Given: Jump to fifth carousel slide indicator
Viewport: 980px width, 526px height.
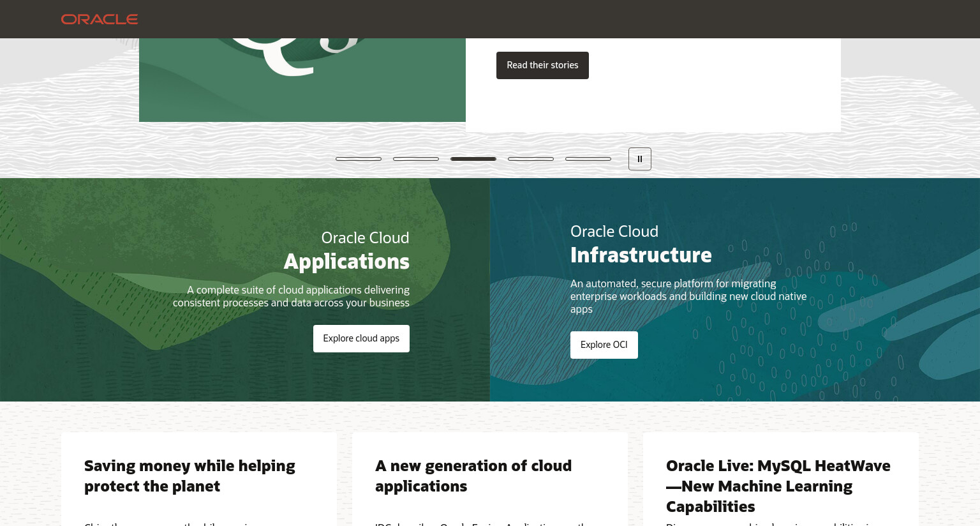Looking at the screenshot, I should pos(588,159).
